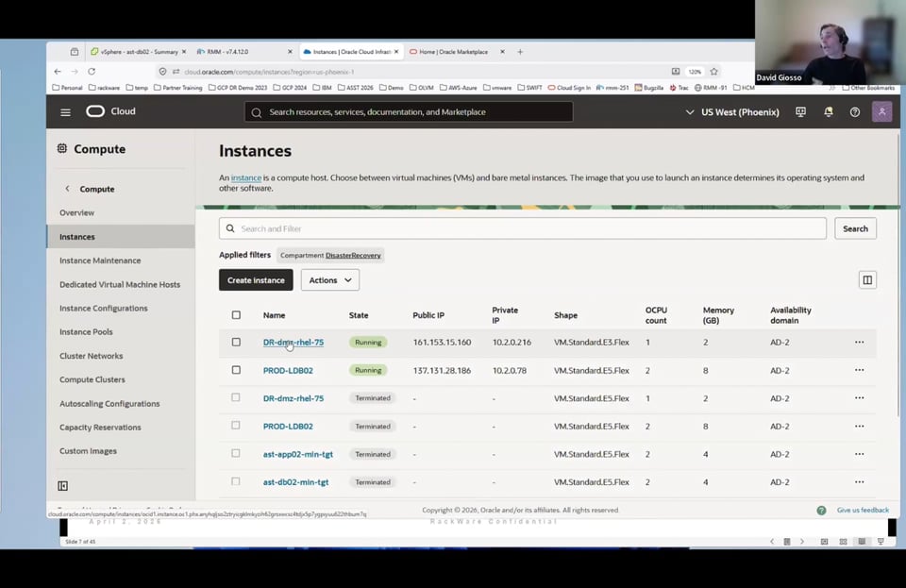Viewport: 906px width, 588px height.
Task: Open Compute Clusters in sidebar
Action: [92, 379]
